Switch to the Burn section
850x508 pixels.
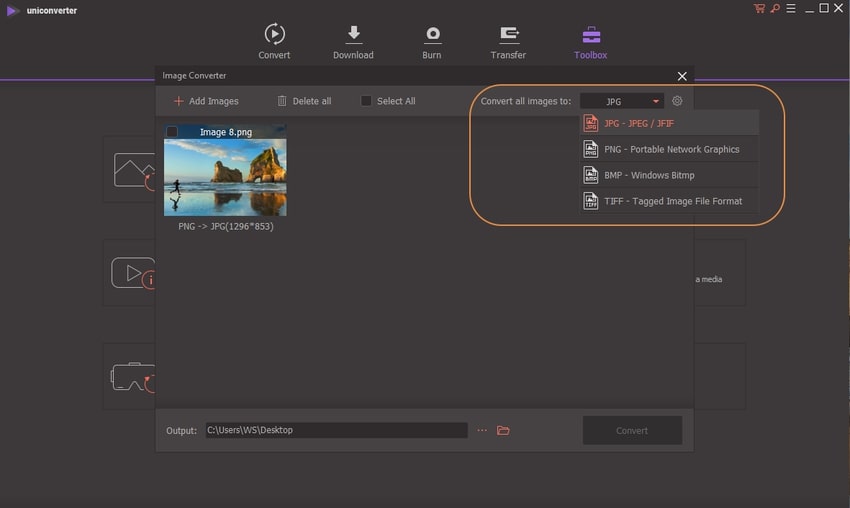click(432, 35)
